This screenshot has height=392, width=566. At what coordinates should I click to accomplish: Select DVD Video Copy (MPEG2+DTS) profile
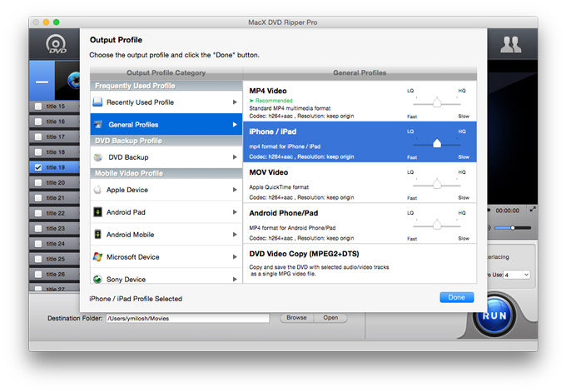tap(360, 264)
